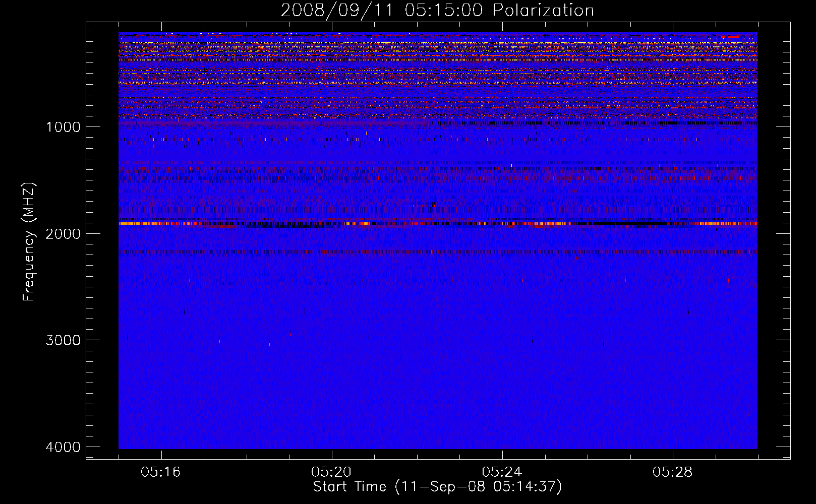Click the '4000' frequency tick label
Image resolution: width=816 pixels, height=504 pixels.
coord(63,447)
